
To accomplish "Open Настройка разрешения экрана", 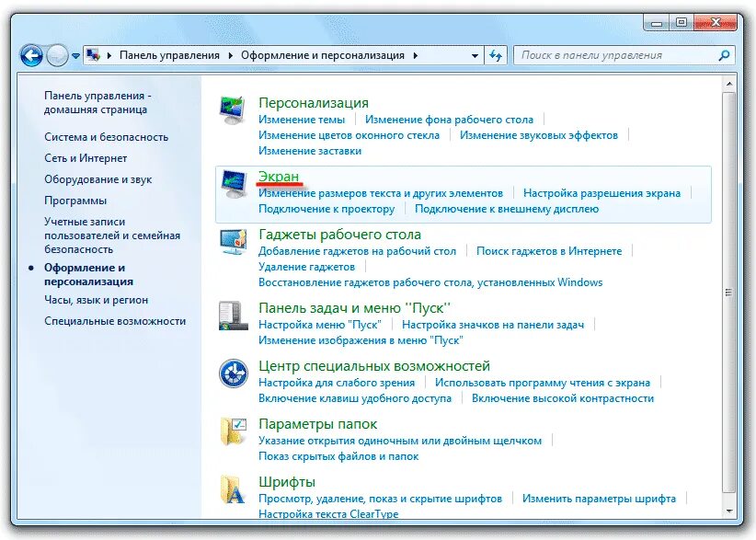I will coord(601,193).
